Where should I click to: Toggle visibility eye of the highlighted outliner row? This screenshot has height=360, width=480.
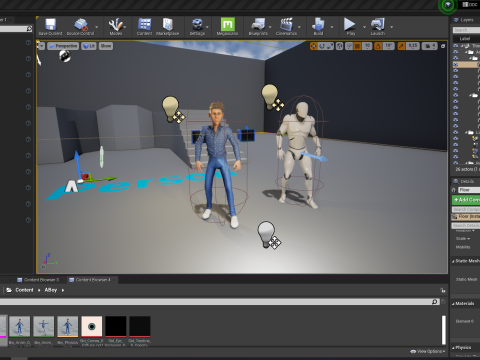point(456,64)
